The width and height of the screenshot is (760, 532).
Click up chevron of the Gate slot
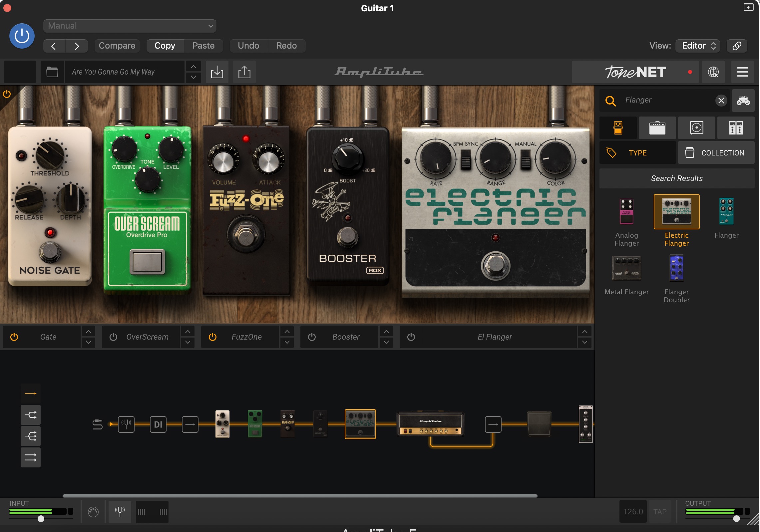tap(89, 332)
